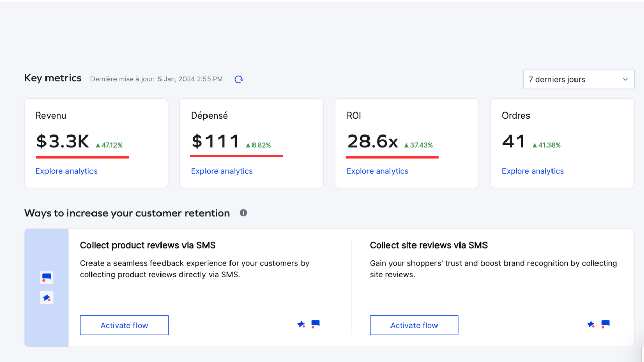This screenshot has height=362, width=644.
Task: Click the date range dropdown chevron arrow
Action: coord(625,79)
